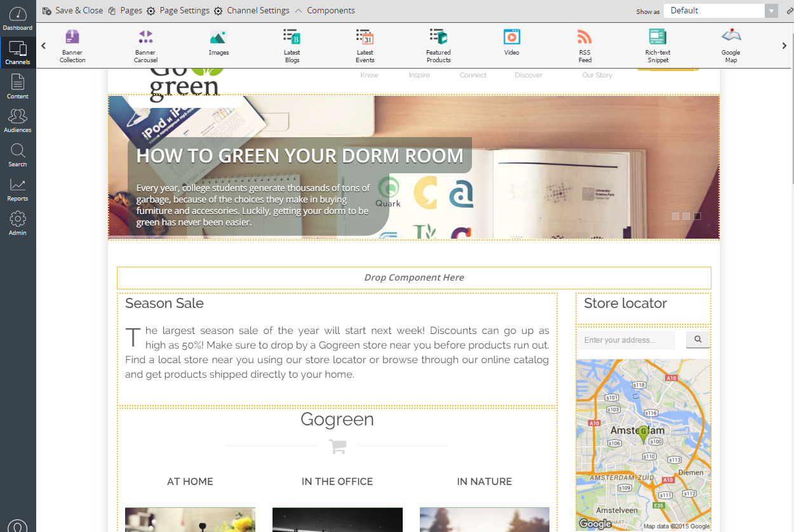Click the Enter your address input field

tap(625, 340)
